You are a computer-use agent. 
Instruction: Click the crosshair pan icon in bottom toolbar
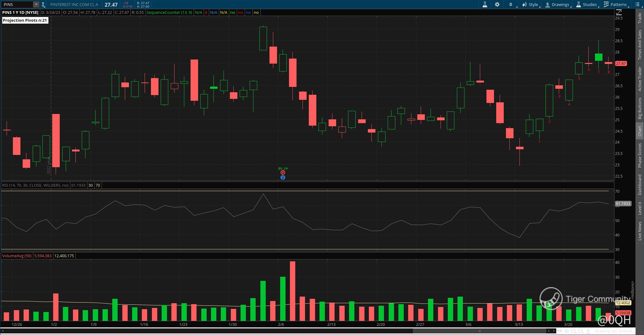click(567, 331)
